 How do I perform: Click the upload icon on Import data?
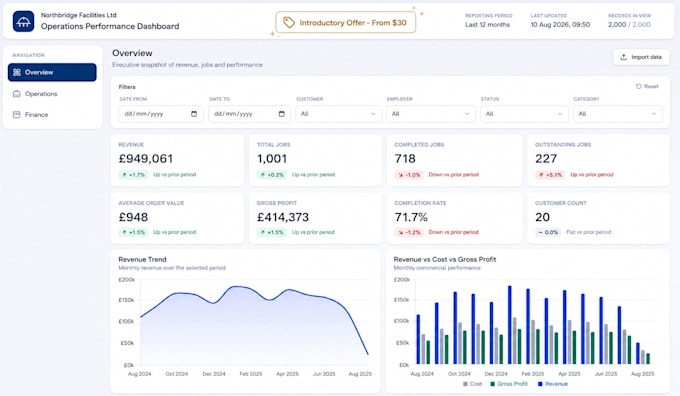click(x=624, y=57)
